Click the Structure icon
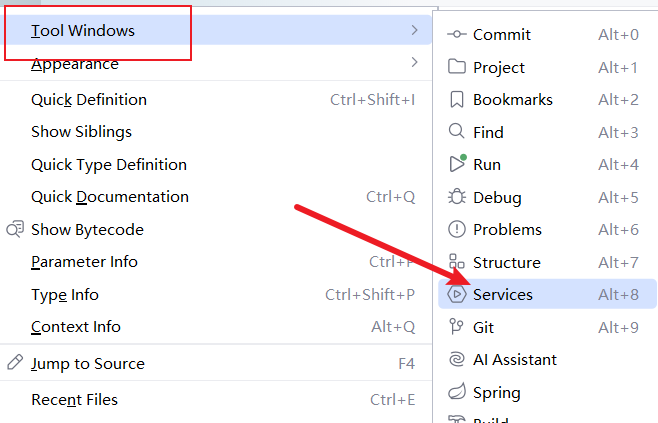The height and width of the screenshot is (423, 658). pos(457,262)
